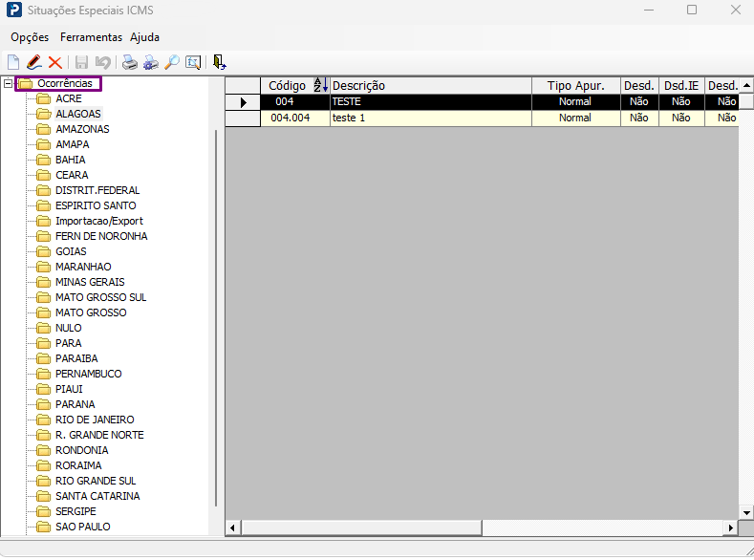
Task: Open the Opções menu
Action: tap(30, 37)
